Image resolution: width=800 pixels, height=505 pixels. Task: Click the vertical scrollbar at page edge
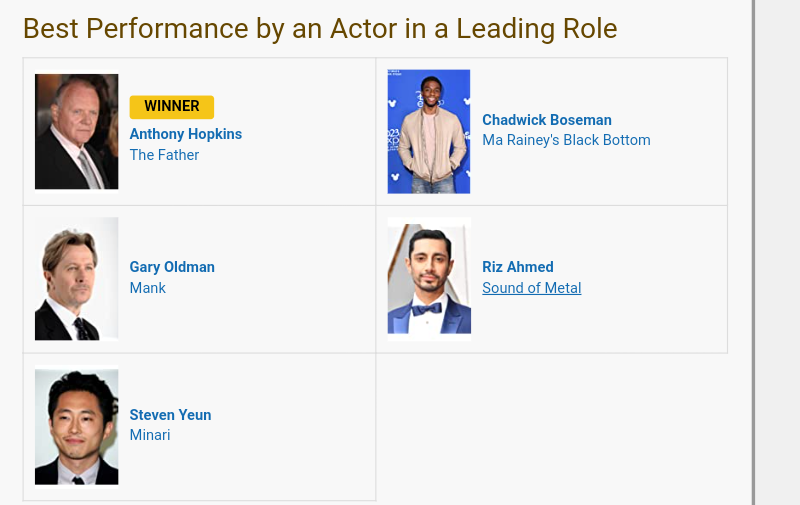click(753, 250)
